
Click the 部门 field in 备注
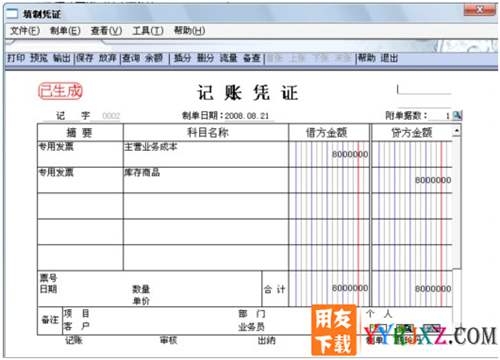pos(252,314)
